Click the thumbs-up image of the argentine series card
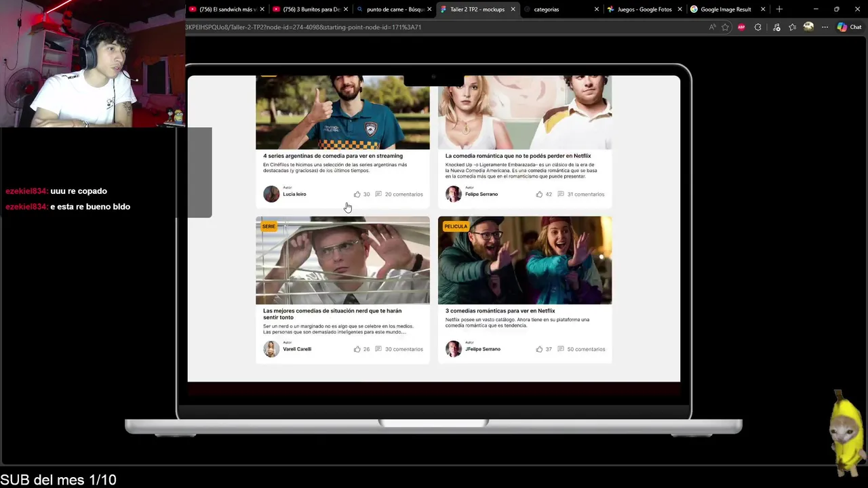The width and height of the screenshot is (868, 488). point(342,113)
